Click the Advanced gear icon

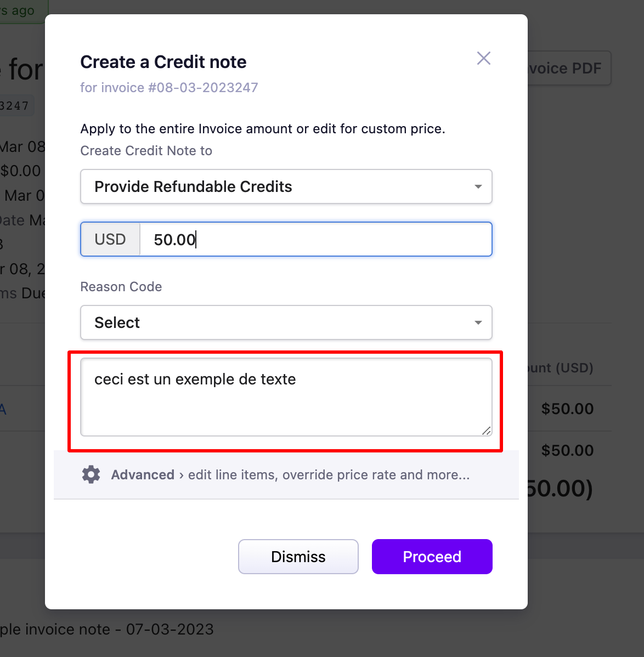click(x=91, y=475)
